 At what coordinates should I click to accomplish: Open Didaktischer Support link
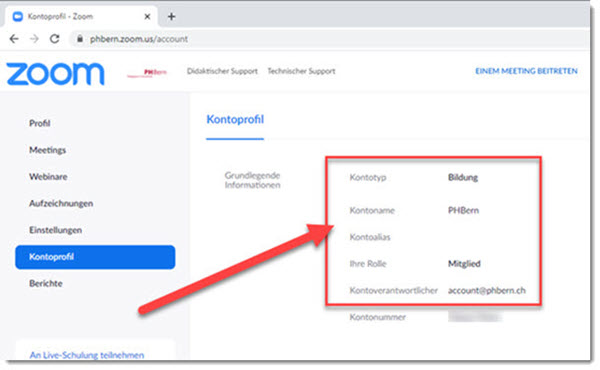click(222, 71)
